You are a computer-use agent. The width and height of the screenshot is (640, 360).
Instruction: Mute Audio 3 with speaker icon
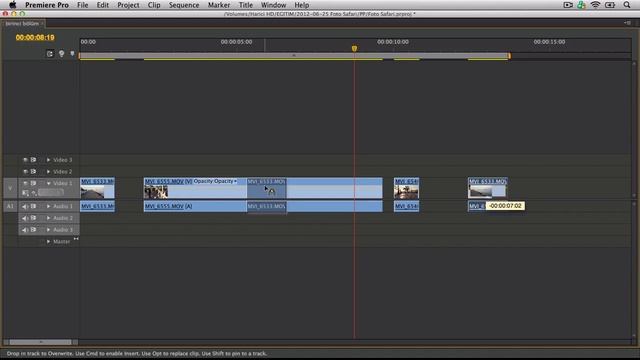point(25,230)
